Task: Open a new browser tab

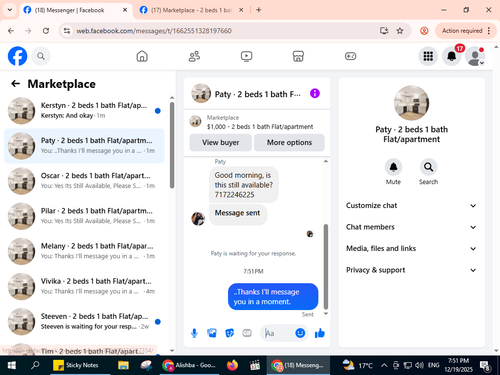Action: (259, 10)
